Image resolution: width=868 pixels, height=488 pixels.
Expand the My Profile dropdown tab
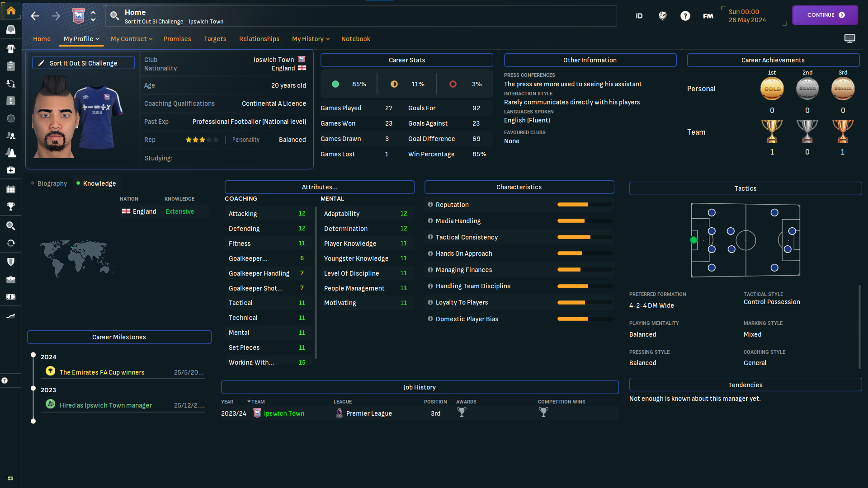coord(81,39)
